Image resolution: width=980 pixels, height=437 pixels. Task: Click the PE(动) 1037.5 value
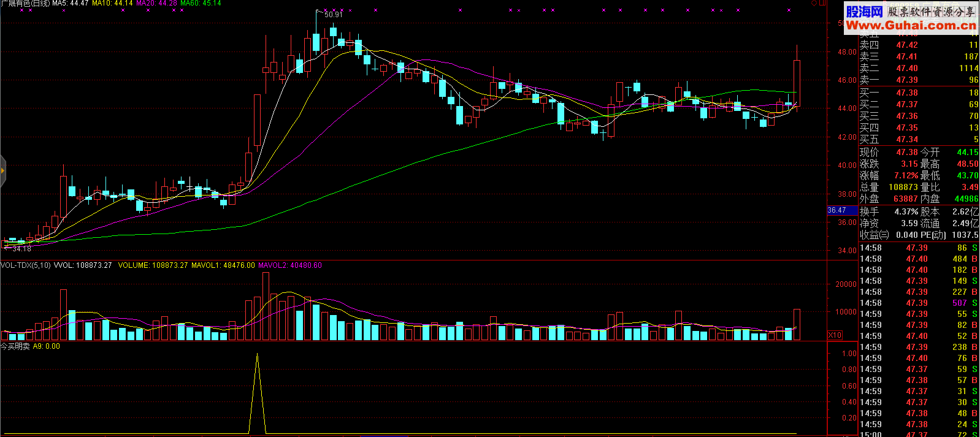(x=965, y=235)
